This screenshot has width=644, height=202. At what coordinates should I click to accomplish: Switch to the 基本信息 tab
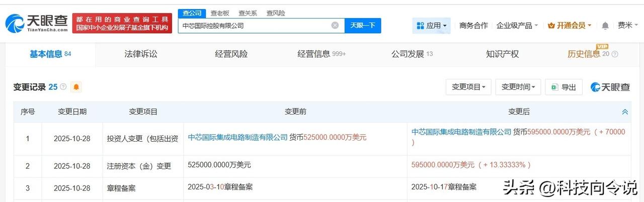coord(50,54)
